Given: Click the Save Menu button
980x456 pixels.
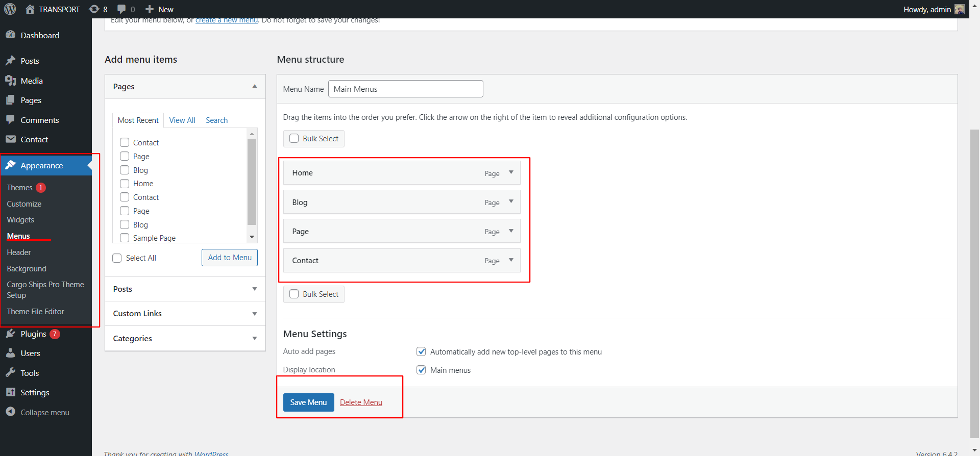Looking at the screenshot, I should 308,402.
